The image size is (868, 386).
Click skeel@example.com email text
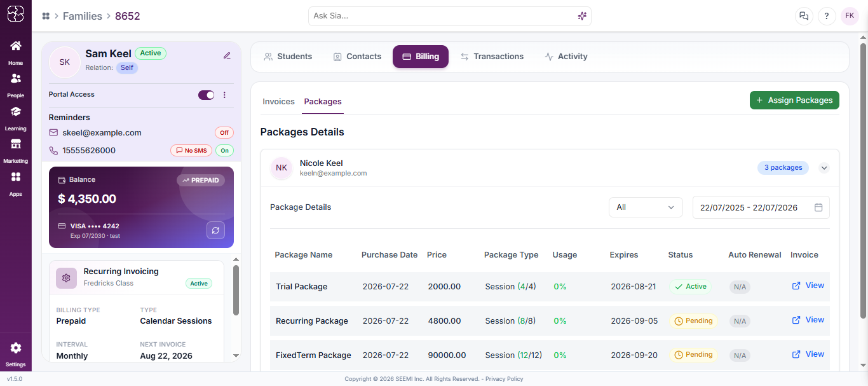pyautogui.click(x=102, y=133)
